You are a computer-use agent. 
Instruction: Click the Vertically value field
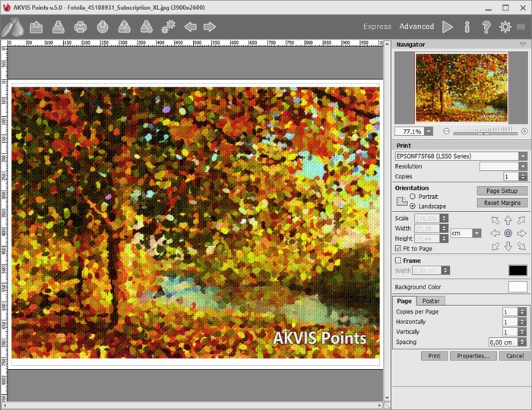point(510,332)
